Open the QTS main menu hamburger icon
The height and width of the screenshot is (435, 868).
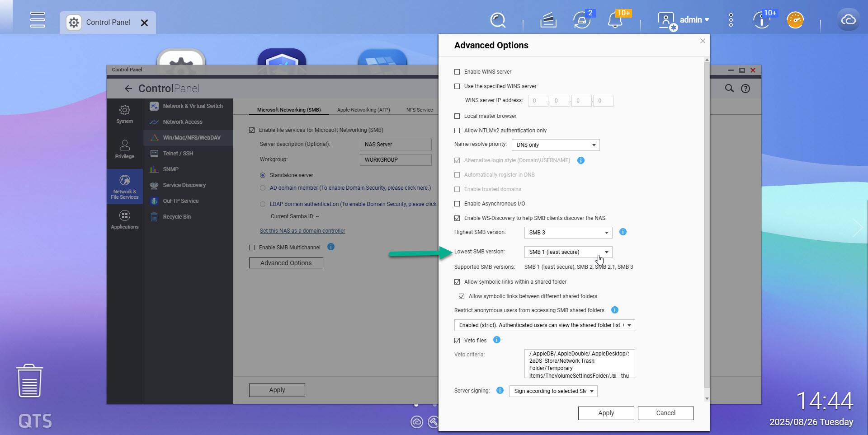click(x=38, y=20)
